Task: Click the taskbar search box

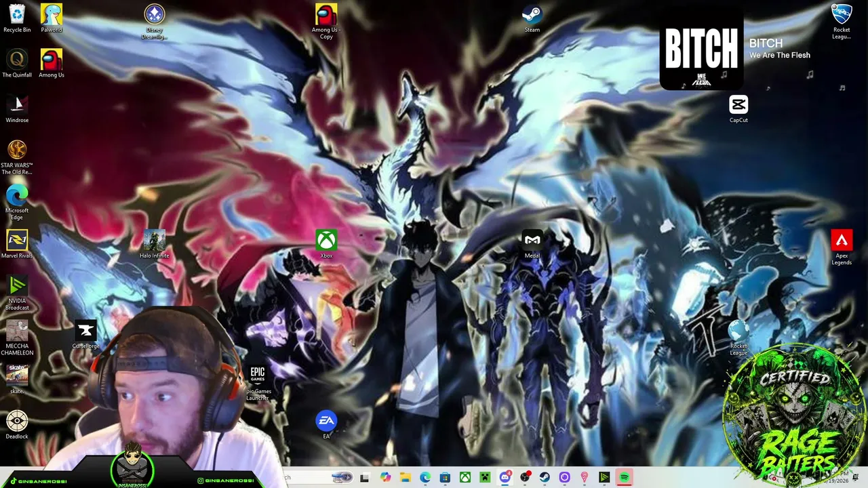Action: click(315, 478)
